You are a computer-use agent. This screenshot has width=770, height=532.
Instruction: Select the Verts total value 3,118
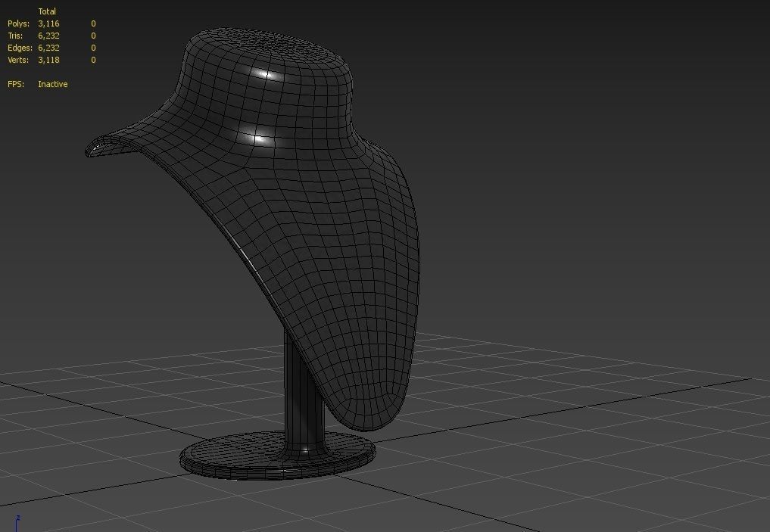(48, 60)
